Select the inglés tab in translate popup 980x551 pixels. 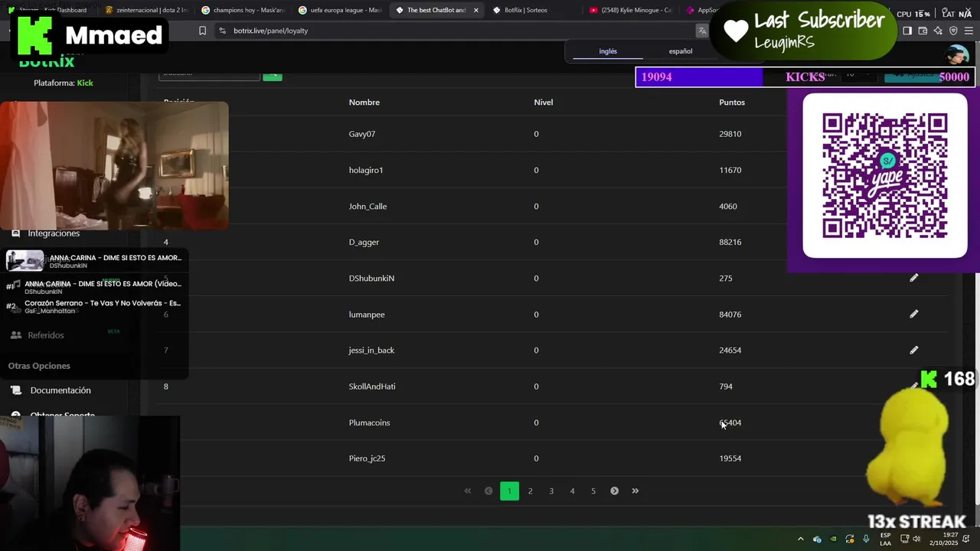[x=608, y=51]
